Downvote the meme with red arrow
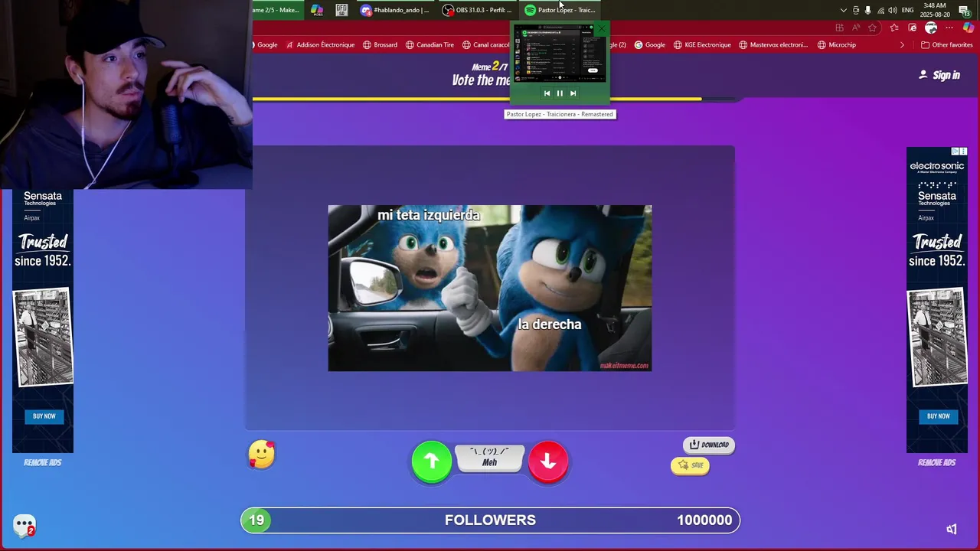Screen dimensions: 980x551 548,461
